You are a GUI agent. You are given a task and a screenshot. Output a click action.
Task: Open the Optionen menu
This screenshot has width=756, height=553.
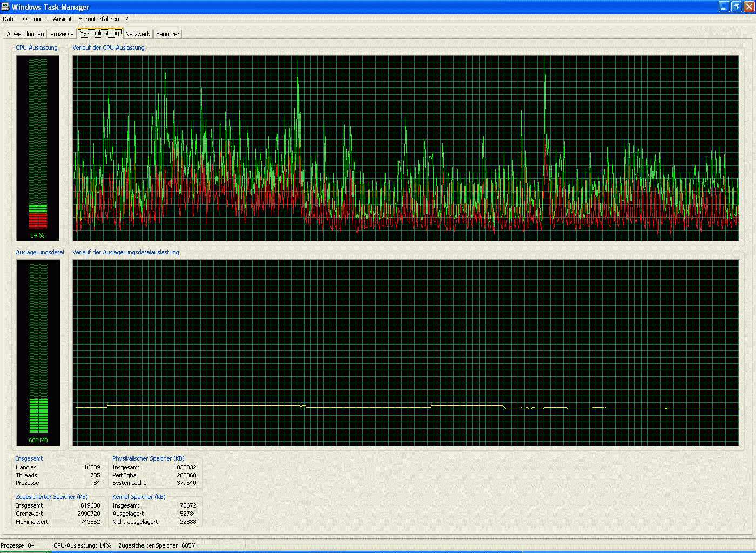tap(35, 19)
